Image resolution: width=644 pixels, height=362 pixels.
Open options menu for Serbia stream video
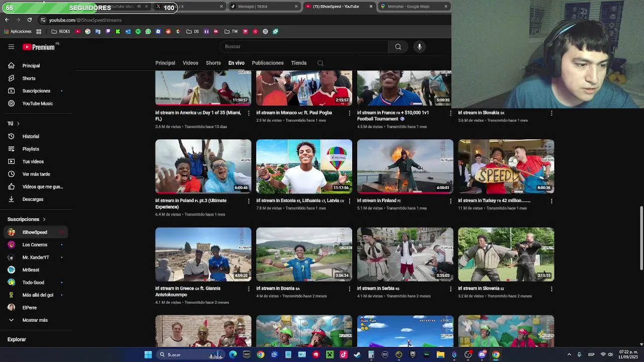coord(451,289)
